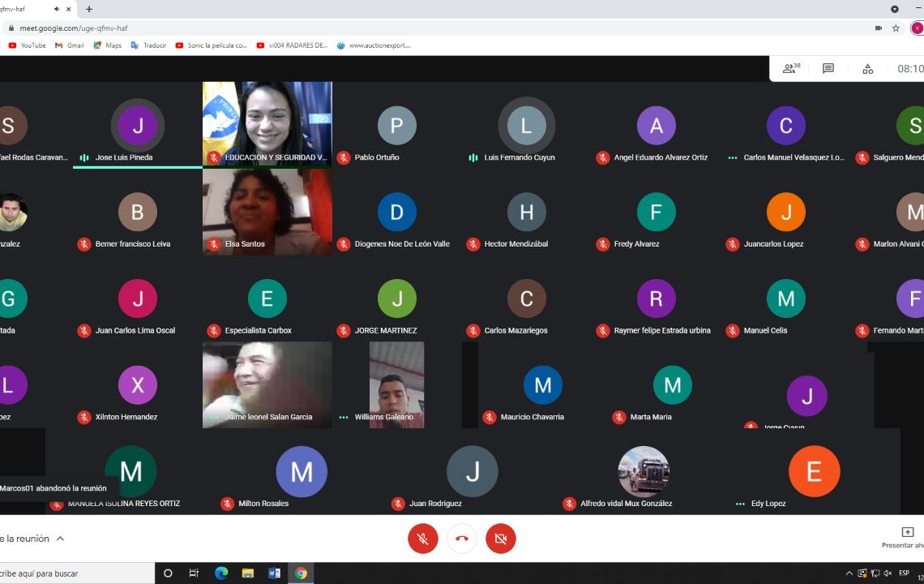Screen dimensions: 924x584
Task: Open the activities shapes icon
Action: (x=867, y=69)
